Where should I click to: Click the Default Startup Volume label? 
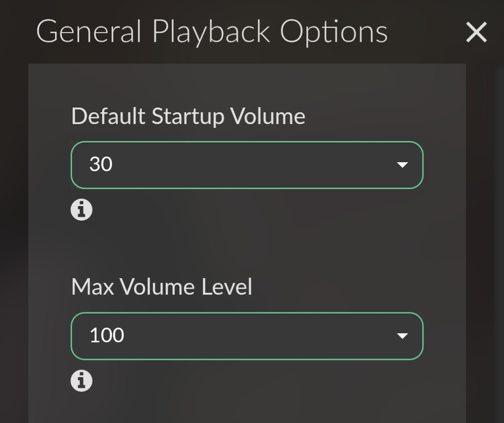[x=188, y=116]
